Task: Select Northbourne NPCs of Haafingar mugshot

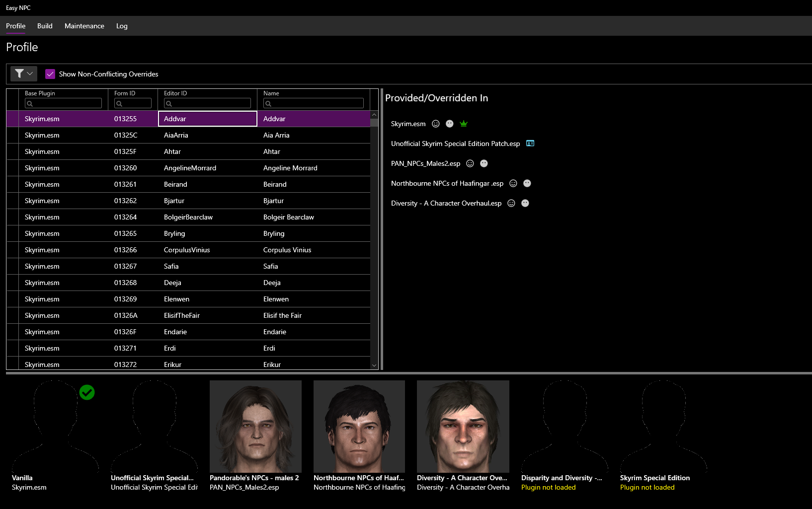Action: click(x=359, y=426)
